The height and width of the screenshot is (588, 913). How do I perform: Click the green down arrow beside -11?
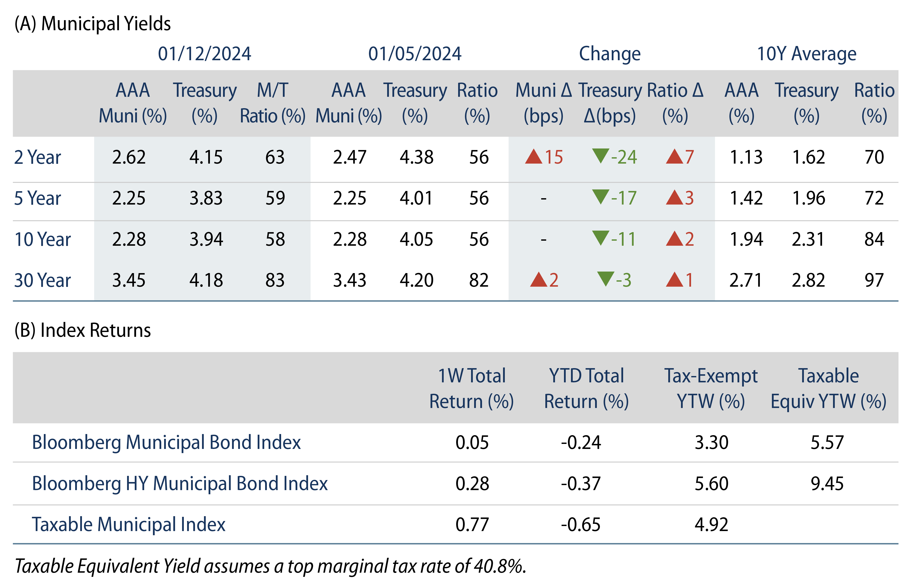601,238
